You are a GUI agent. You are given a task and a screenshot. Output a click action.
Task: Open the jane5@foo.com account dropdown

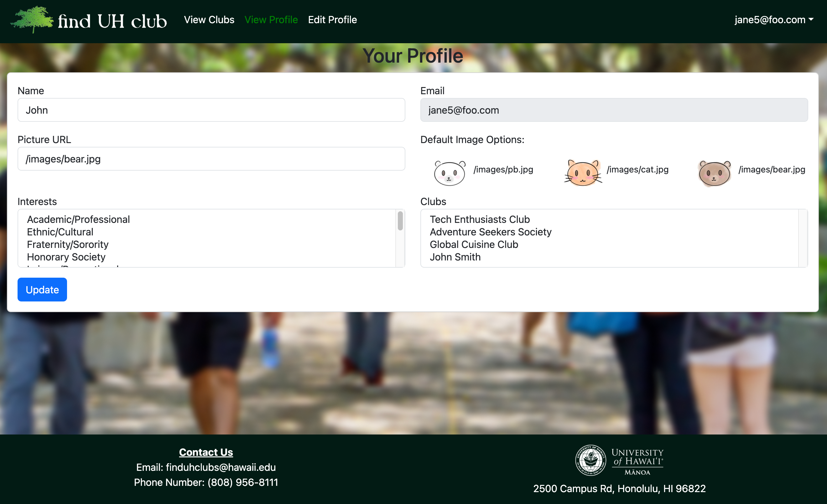[x=774, y=19]
